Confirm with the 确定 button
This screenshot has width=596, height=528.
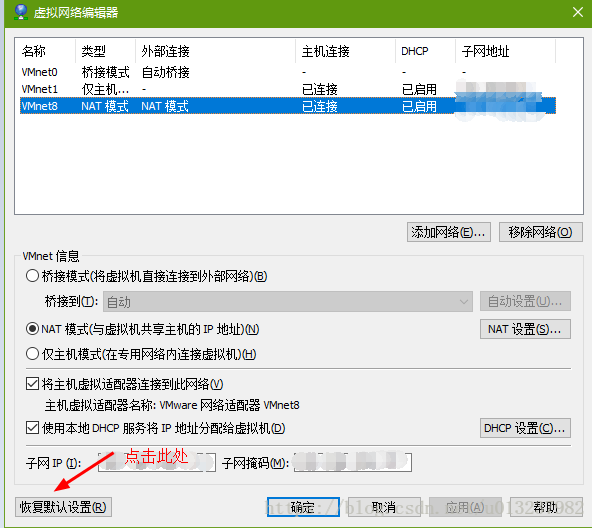click(303, 507)
